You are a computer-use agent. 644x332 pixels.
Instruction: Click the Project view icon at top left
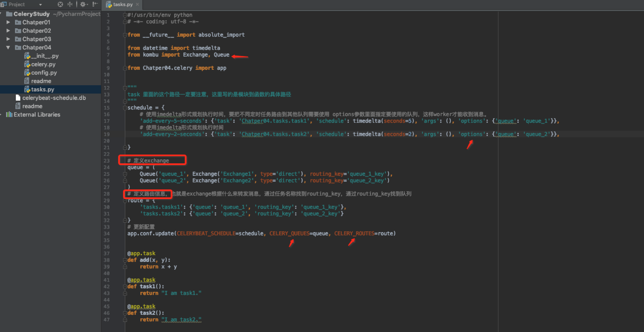(x=4, y=4)
